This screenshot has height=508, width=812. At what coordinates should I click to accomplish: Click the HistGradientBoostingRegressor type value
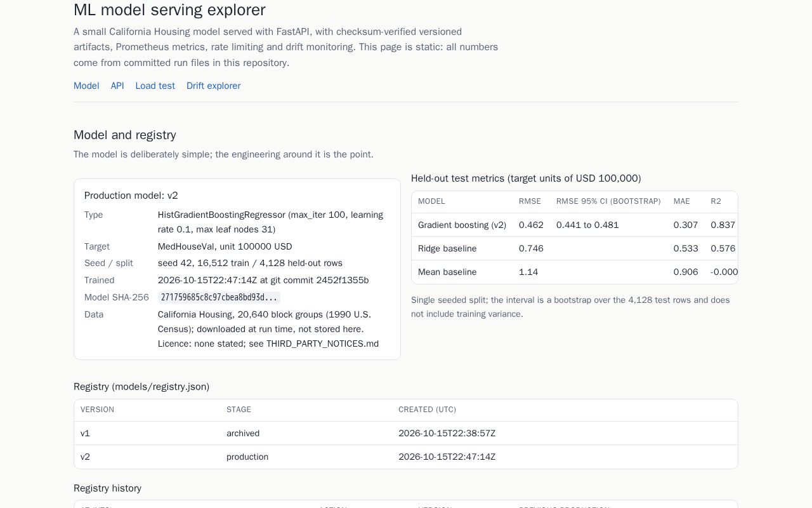(x=271, y=222)
